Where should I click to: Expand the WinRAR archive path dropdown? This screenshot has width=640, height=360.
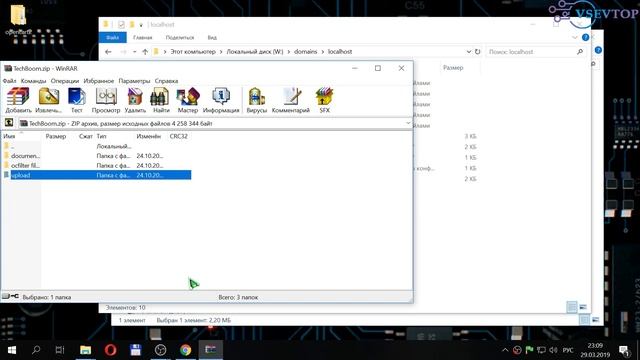click(407, 123)
